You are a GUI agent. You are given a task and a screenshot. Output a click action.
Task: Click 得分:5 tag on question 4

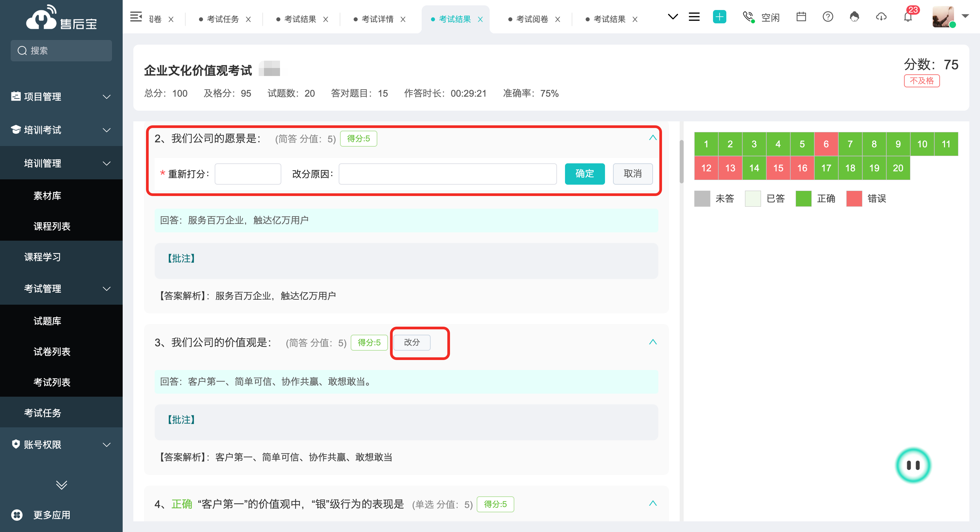495,504
